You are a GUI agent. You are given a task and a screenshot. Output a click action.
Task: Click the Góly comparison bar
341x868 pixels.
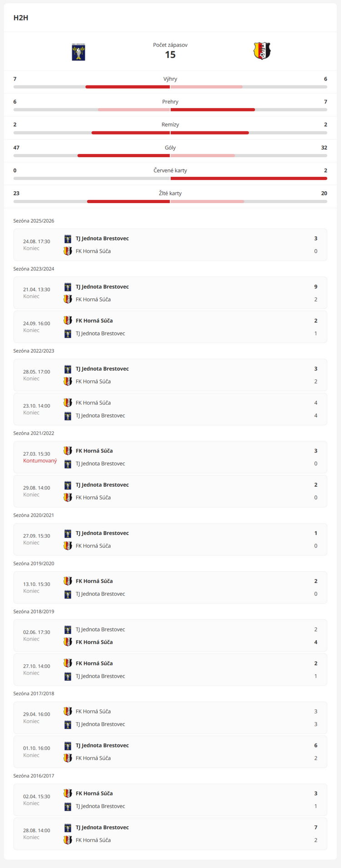tap(170, 155)
